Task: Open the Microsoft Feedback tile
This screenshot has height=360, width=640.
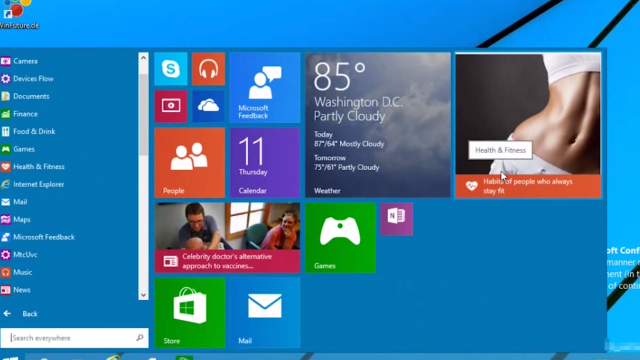Action: point(264,87)
